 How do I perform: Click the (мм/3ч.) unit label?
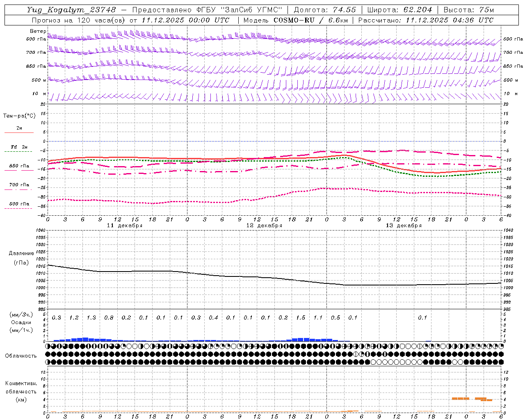(x=21, y=315)
